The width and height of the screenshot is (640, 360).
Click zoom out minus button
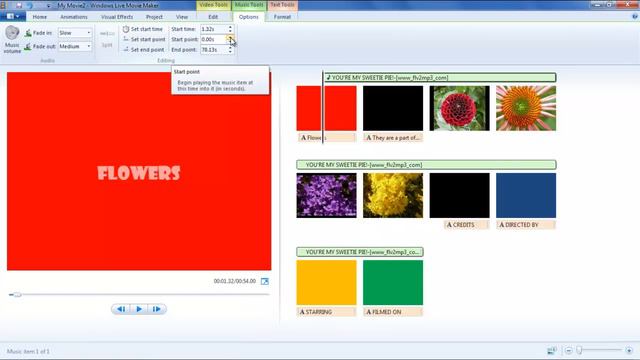[x=569, y=351]
